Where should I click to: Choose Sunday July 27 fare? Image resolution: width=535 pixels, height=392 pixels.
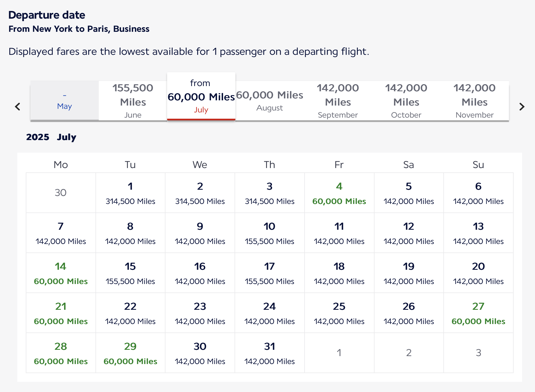coord(478,313)
